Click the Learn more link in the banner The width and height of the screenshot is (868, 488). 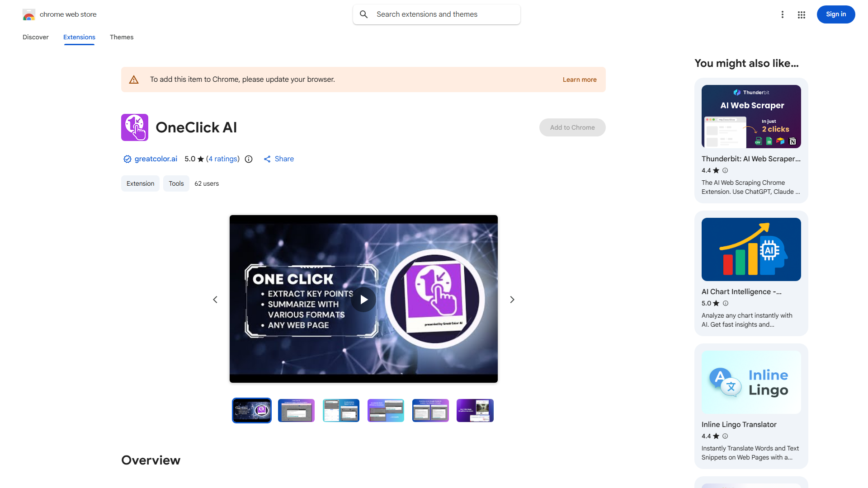pos(579,79)
